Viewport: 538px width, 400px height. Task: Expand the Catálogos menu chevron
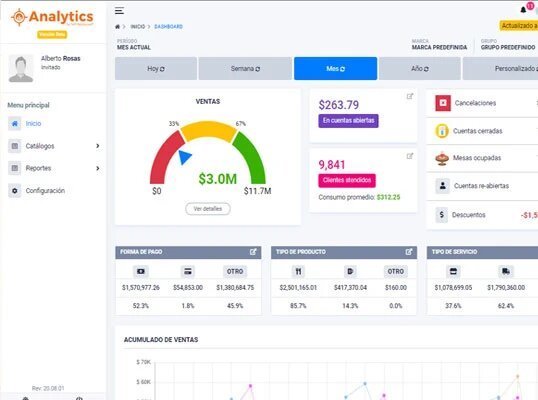(x=98, y=146)
